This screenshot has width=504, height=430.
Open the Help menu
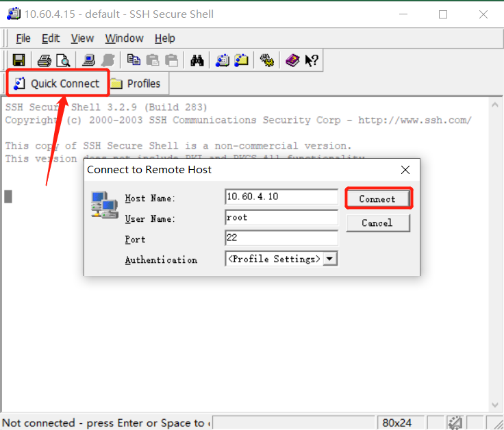164,38
